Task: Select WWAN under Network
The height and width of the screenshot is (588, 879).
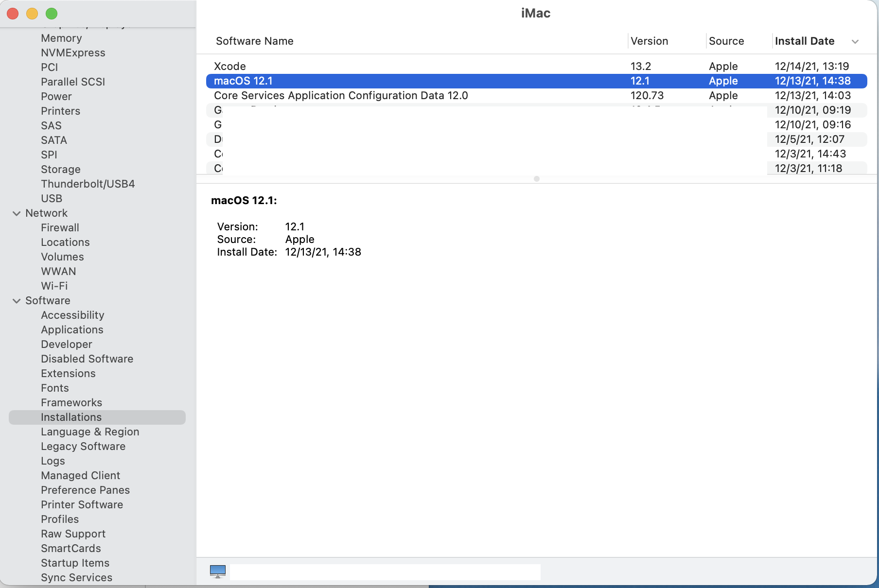Action: (x=58, y=272)
